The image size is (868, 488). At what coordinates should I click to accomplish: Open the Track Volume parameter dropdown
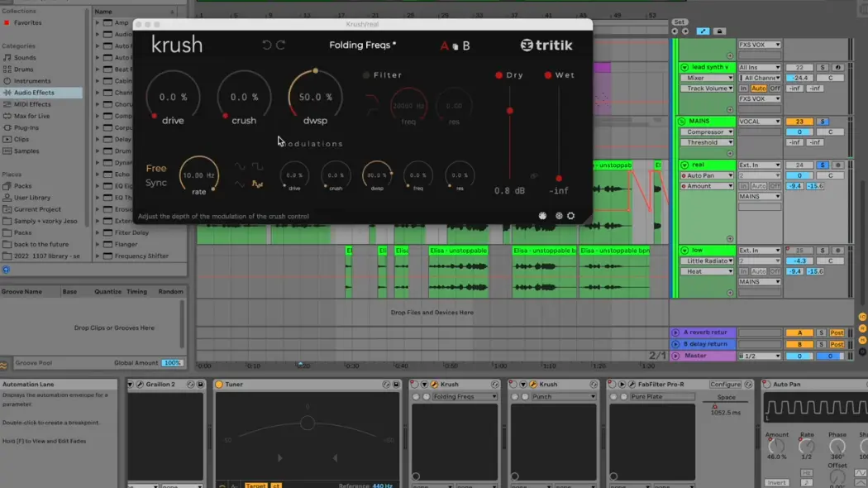tap(707, 89)
